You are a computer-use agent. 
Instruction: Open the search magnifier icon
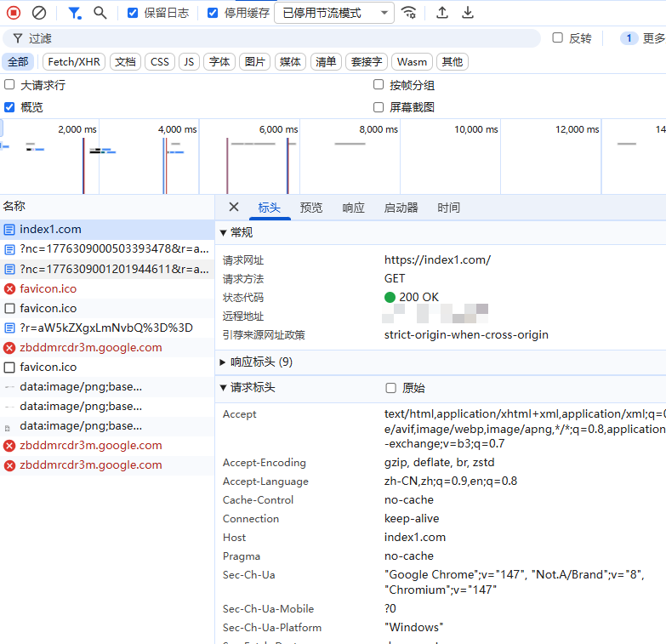(100, 13)
